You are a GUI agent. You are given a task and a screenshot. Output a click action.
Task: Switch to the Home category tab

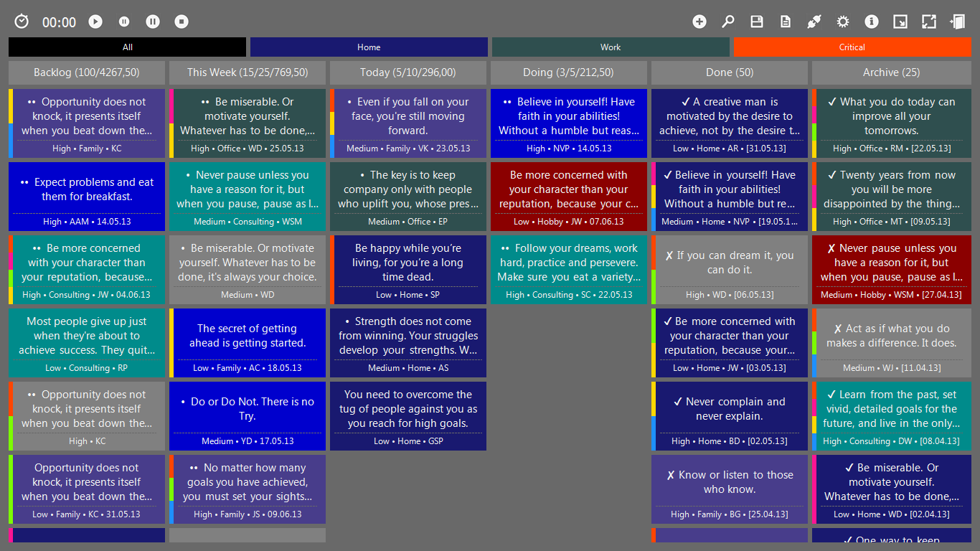pos(369,47)
